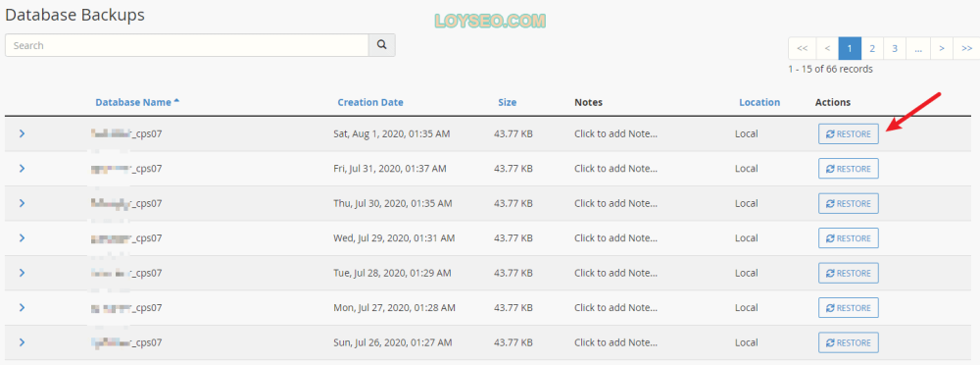980x365 pixels.
Task: Add a note to Aug 1 backup
Action: coord(615,134)
